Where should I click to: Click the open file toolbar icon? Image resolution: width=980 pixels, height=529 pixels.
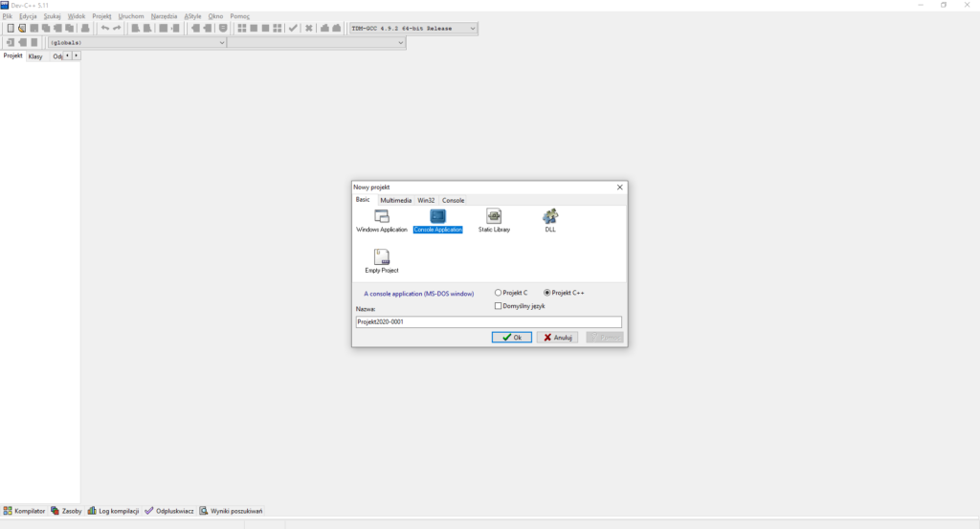point(22,29)
